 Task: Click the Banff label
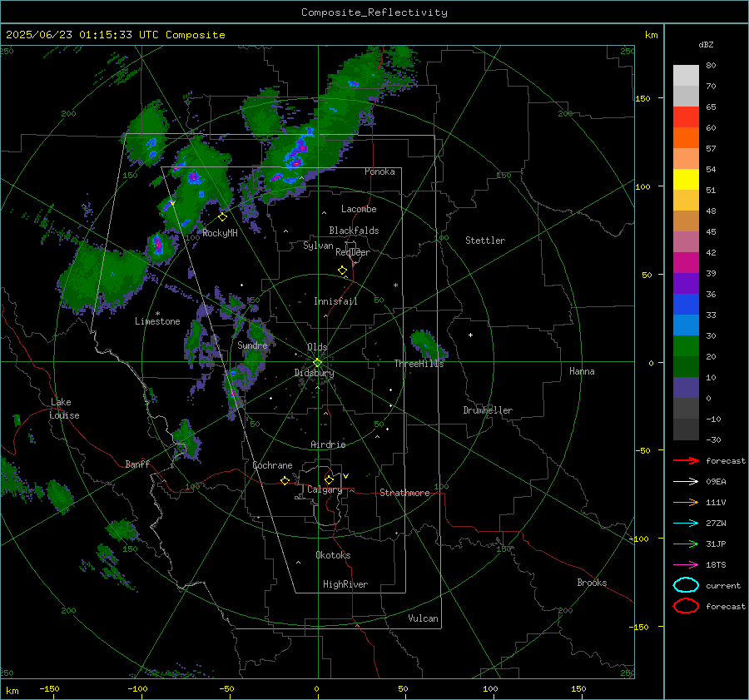click(137, 464)
